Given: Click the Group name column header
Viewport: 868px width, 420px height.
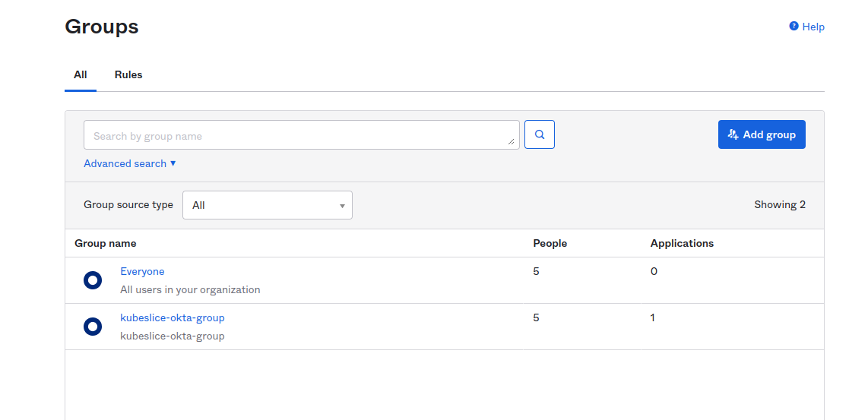Looking at the screenshot, I should [x=105, y=243].
